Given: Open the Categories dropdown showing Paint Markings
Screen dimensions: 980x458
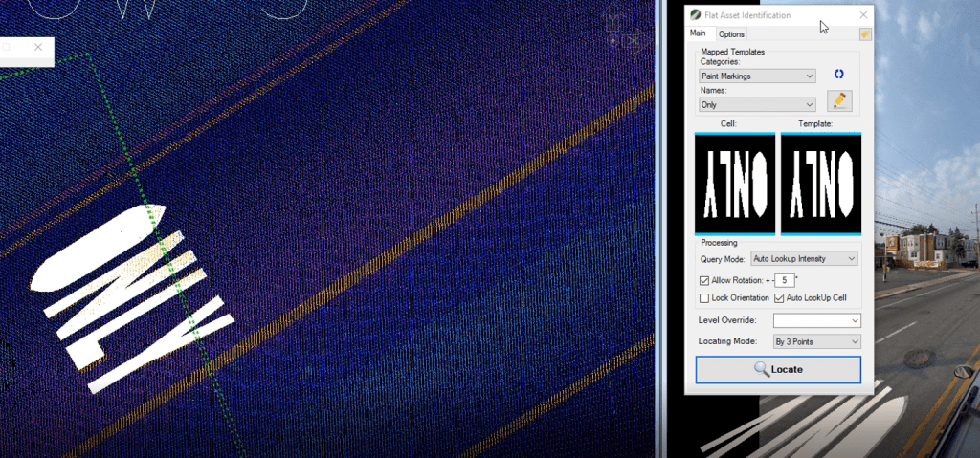Looking at the screenshot, I should (x=757, y=76).
